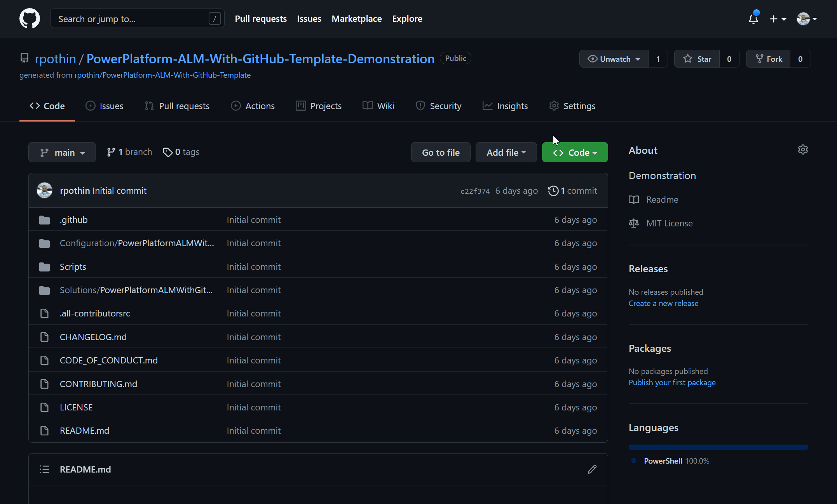Open notifications from the bell icon
The width and height of the screenshot is (837, 504).
(x=753, y=18)
